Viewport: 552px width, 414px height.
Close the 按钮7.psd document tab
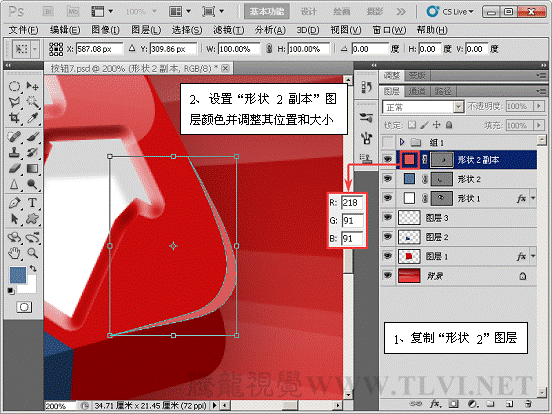coord(225,68)
